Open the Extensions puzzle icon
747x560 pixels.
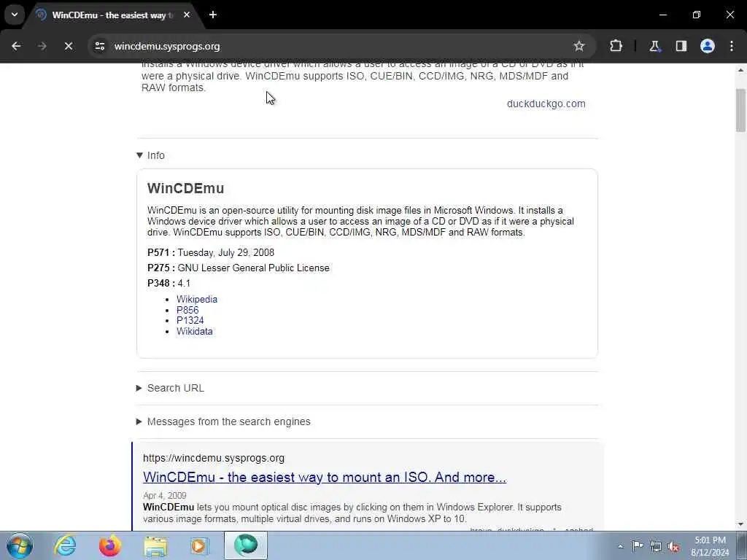tap(616, 46)
